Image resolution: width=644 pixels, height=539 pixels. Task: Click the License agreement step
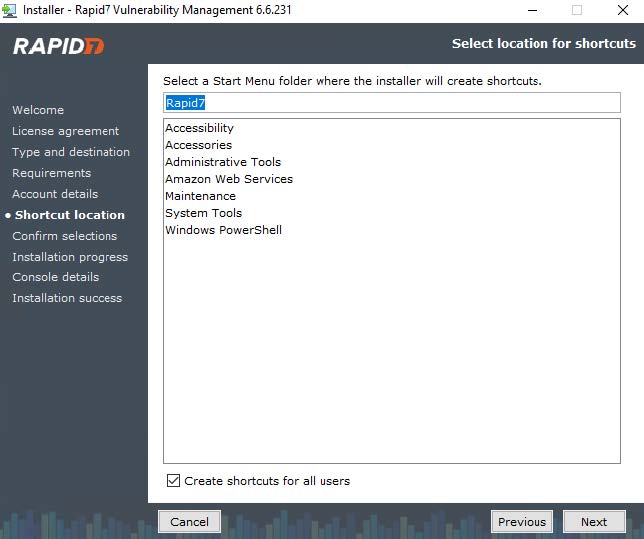point(65,131)
